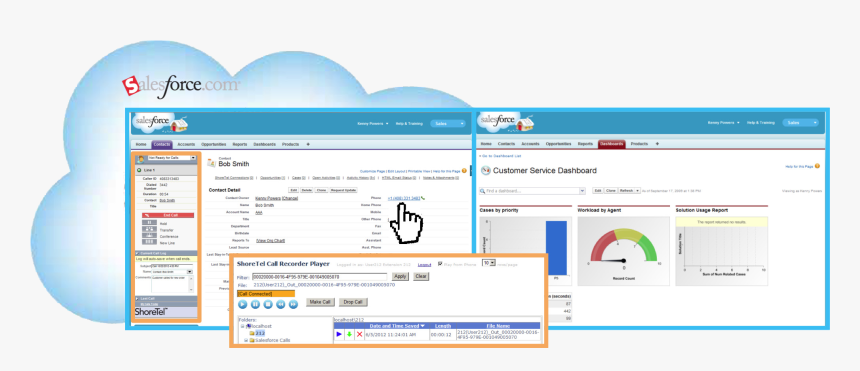Click Workload by Agent gauge chart
Viewport: 860px width, 371px height.
pos(623,252)
